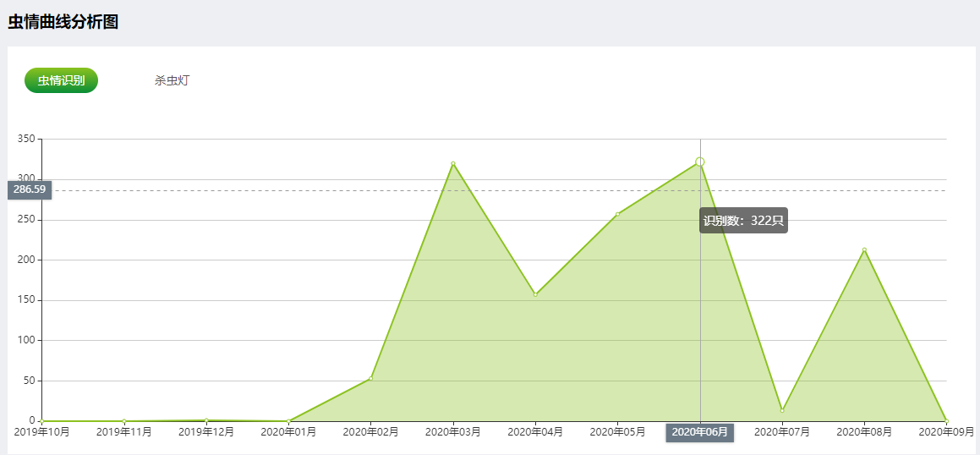The image size is (980, 455).
Task: Click the highlighted 2020年06月 x-axis label
Action: point(700,432)
